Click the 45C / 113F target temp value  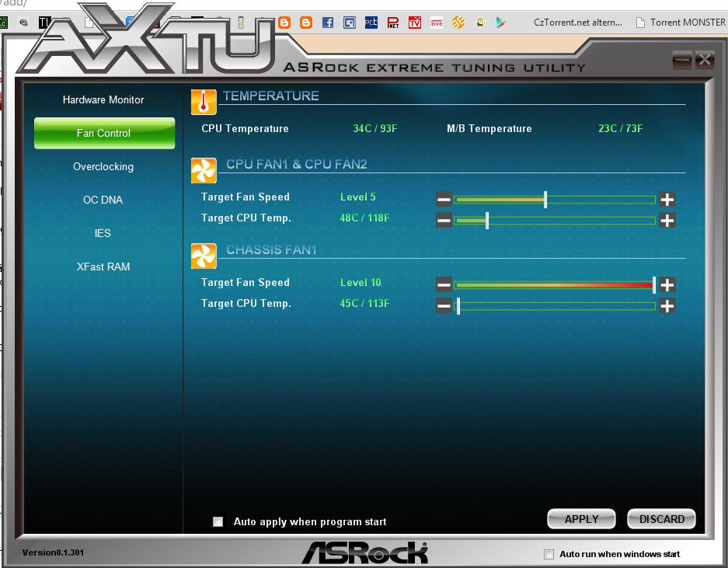364,303
